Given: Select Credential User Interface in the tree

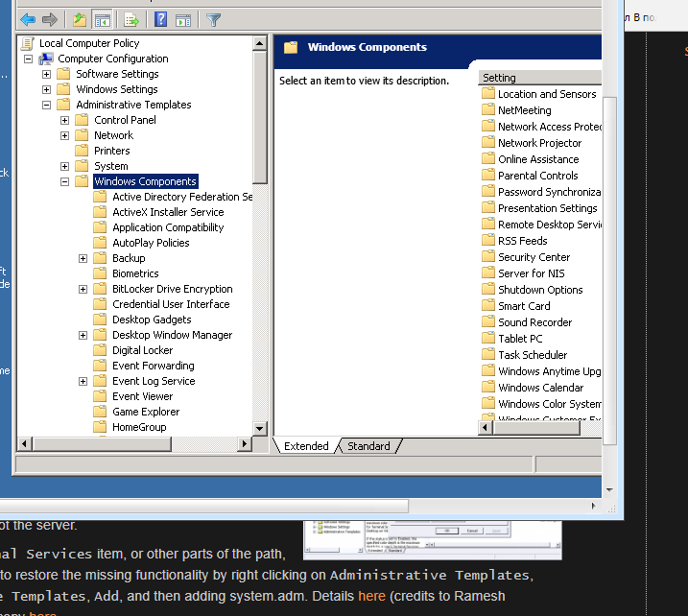Looking at the screenshot, I should click(x=171, y=304).
